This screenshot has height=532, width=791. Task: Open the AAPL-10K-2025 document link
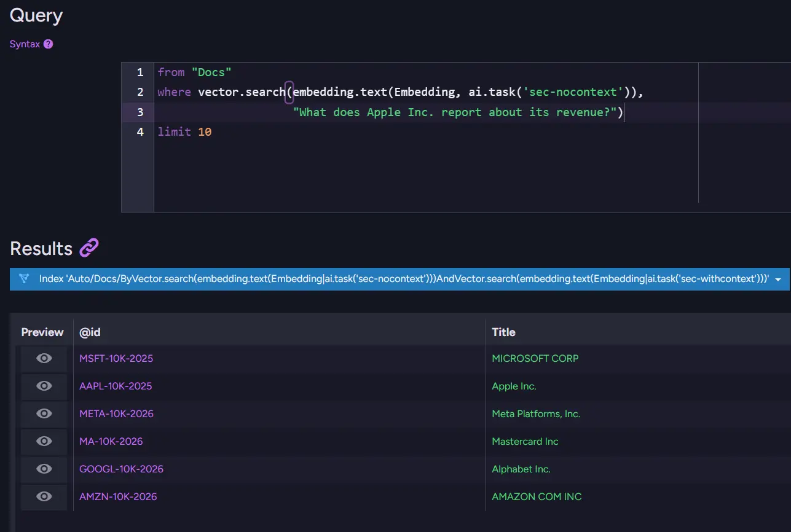(x=116, y=386)
